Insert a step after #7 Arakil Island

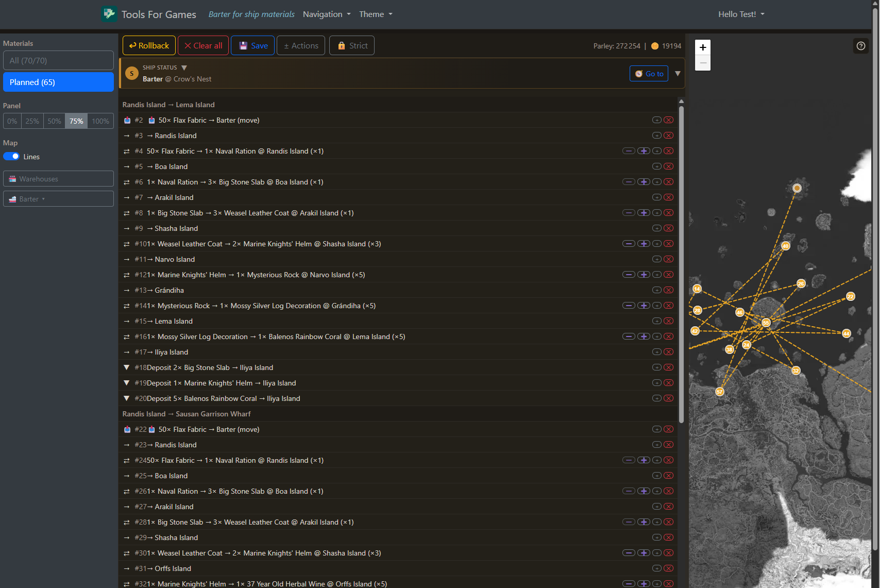coord(657,197)
